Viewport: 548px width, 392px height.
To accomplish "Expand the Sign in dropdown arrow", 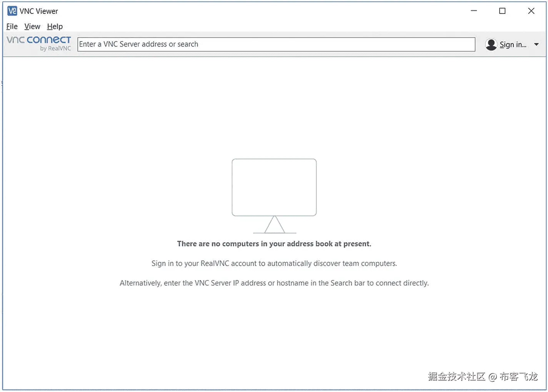I will click(536, 44).
